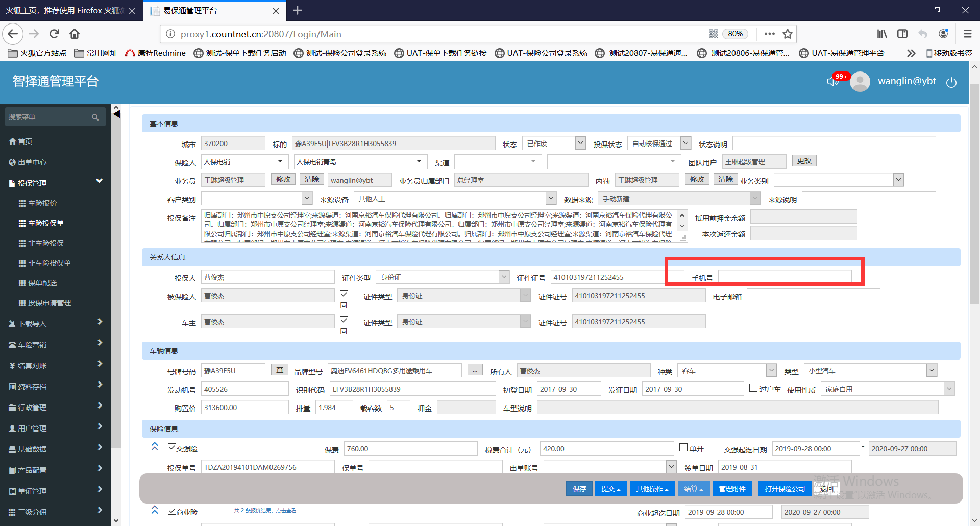Open the 来源设备 dropdown showing 其他人工
This screenshot has width=980, height=526.
coord(550,198)
